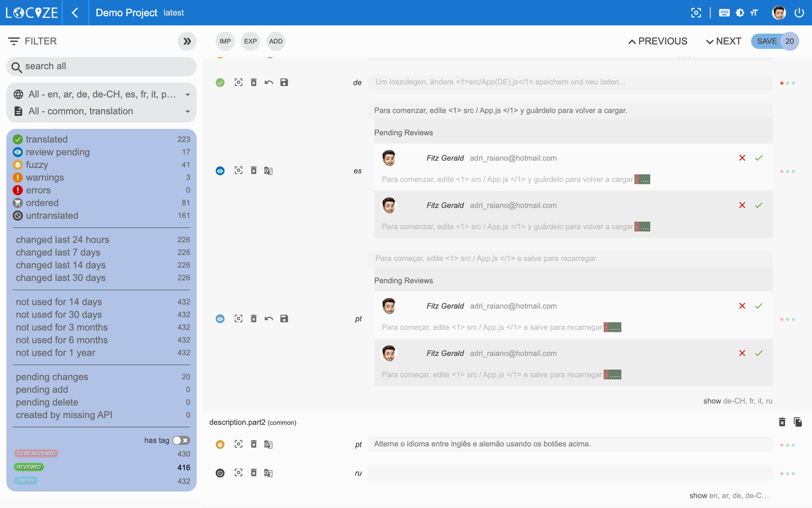Collapse the filter panel with double chevron

[187, 41]
